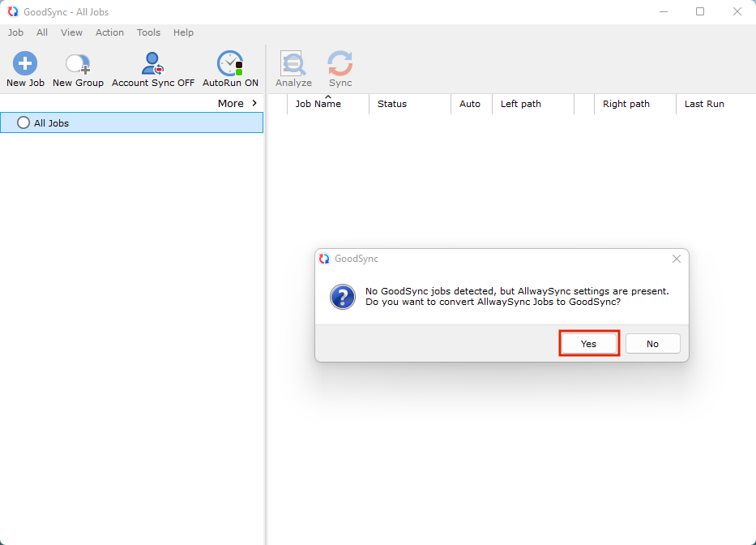Click the blue question mark icon in the dialog
The height and width of the screenshot is (545, 756).
coord(342,298)
